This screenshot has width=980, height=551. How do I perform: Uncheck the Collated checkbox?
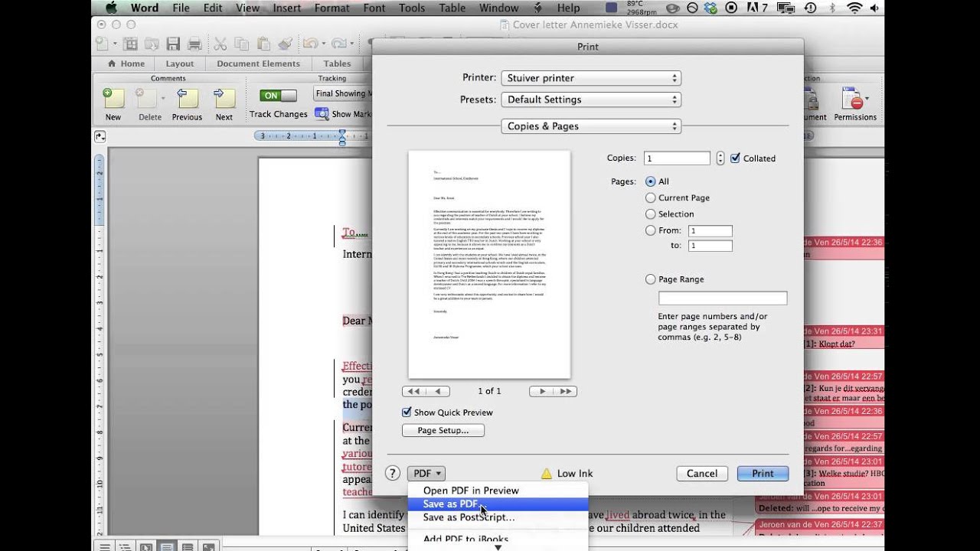735,158
